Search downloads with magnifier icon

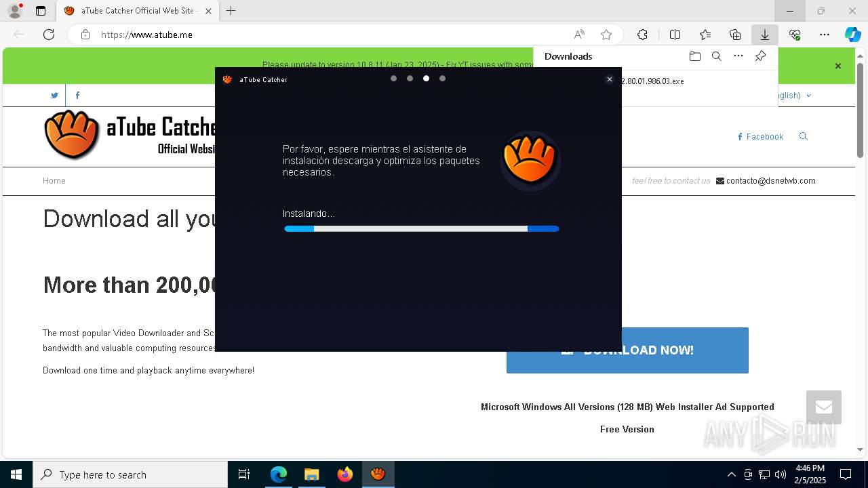pyautogui.click(x=717, y=56)
